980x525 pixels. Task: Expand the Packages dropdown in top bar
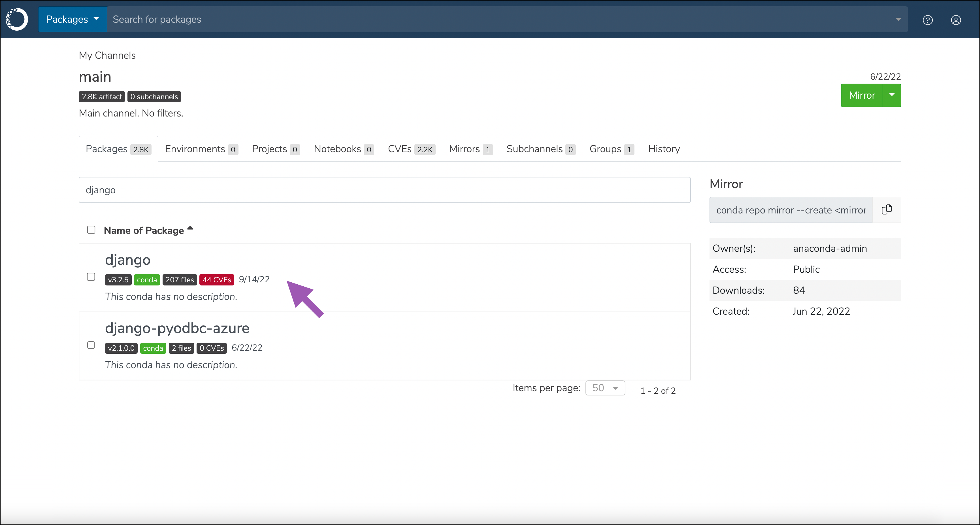click(x=72, y=19)
